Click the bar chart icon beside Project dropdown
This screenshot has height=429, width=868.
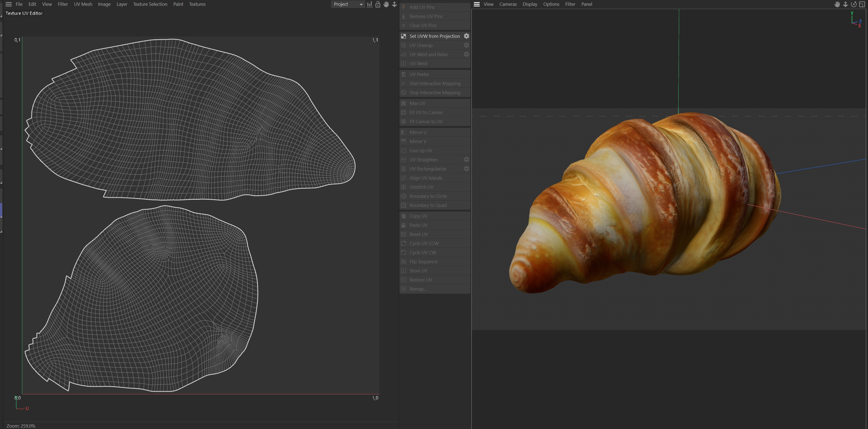click(370, 4)
